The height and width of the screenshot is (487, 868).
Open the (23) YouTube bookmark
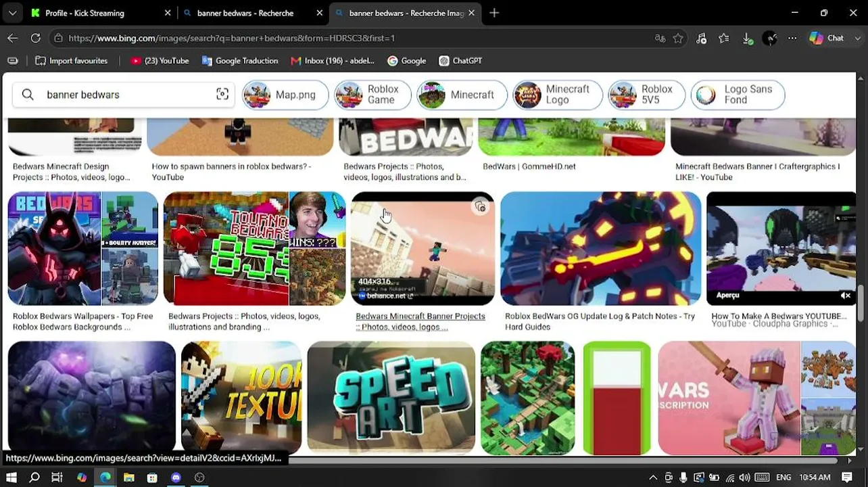160,61
